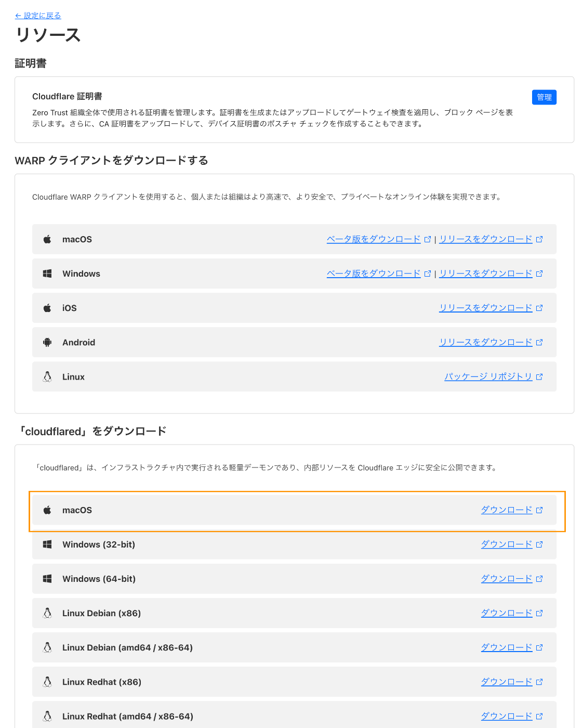The height and width of the screenshot is (728, 583).
Task: Click external-link icon in iOS row
Action: [x=539, y=308]
